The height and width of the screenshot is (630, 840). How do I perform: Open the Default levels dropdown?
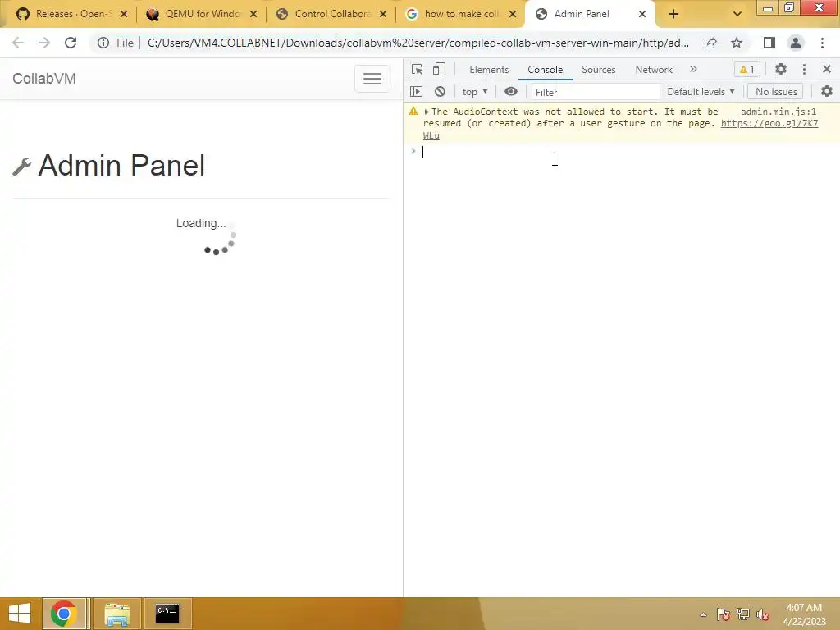tap(701, 92)
